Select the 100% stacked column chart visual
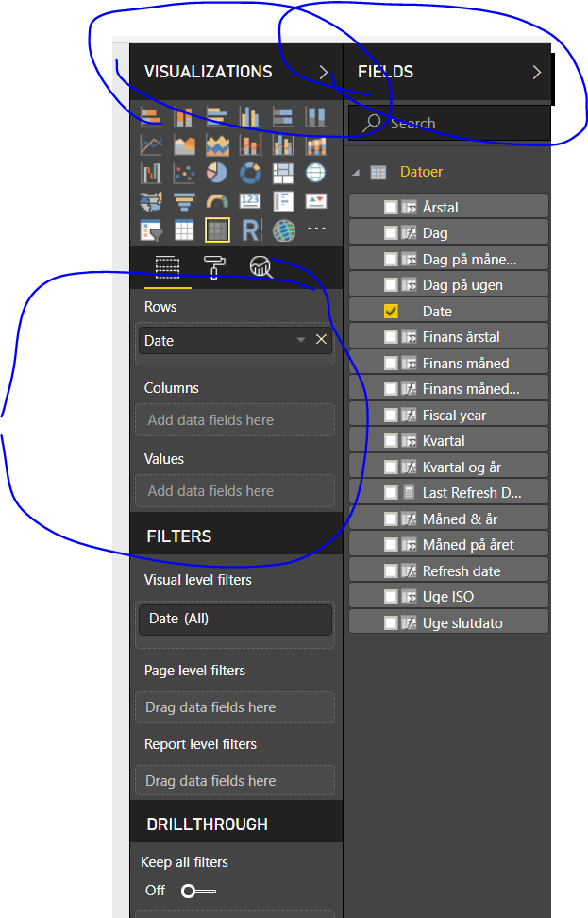The image size is (588, 918). (316, 117)
